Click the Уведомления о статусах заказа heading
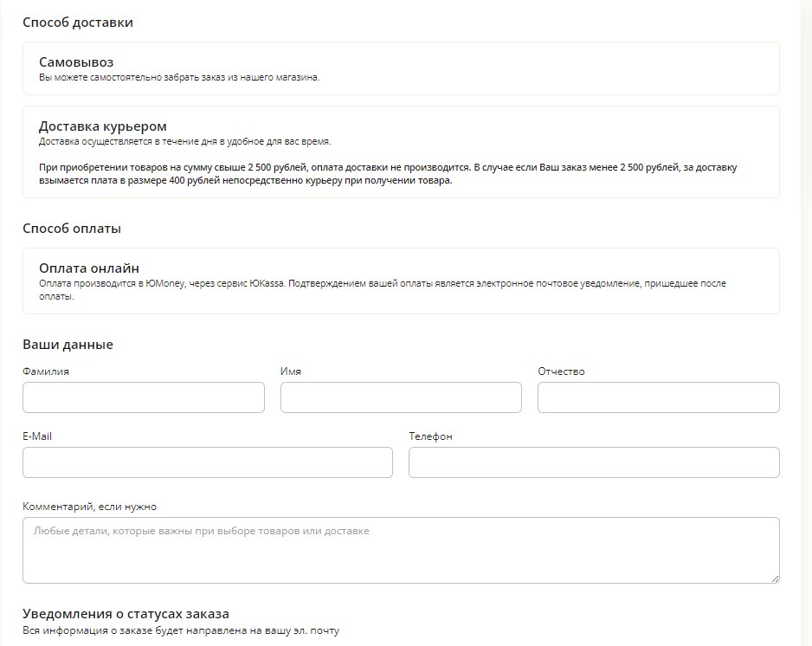Viewport: 812px width, 646px height. click(x=126, y=614)
